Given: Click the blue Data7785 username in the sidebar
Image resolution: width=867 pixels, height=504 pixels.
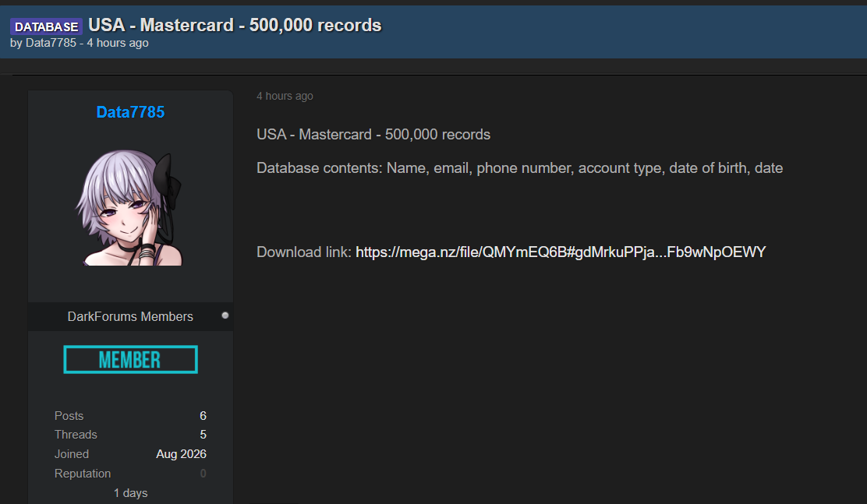Looking at the screenshot, I should 130,112.
